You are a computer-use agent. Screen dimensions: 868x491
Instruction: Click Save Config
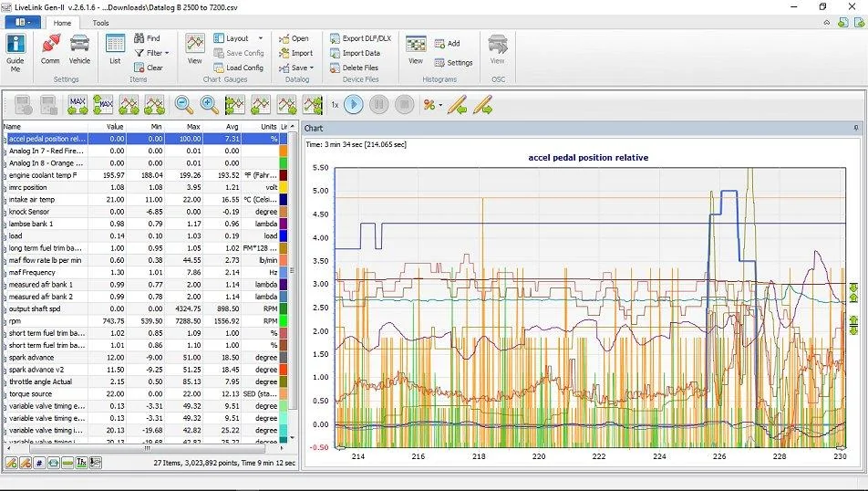click(x=239, y=53)
